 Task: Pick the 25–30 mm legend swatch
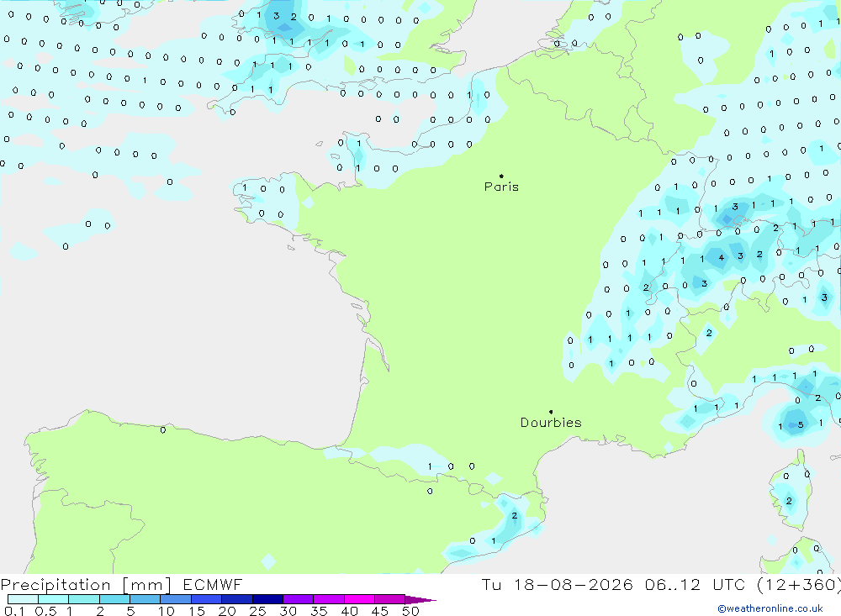pyautogui.click(x=267, y=599)
